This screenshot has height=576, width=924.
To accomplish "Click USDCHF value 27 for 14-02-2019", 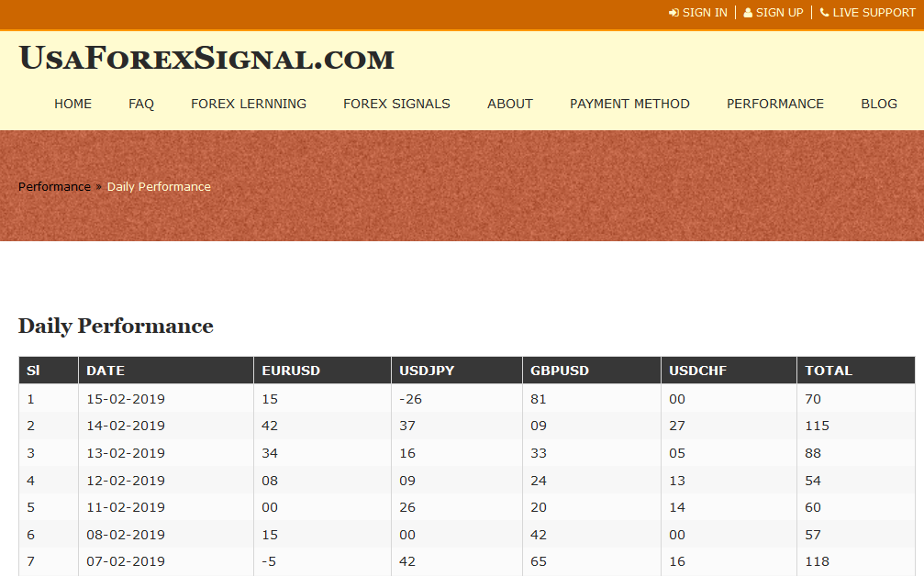I will click(677, 426).
